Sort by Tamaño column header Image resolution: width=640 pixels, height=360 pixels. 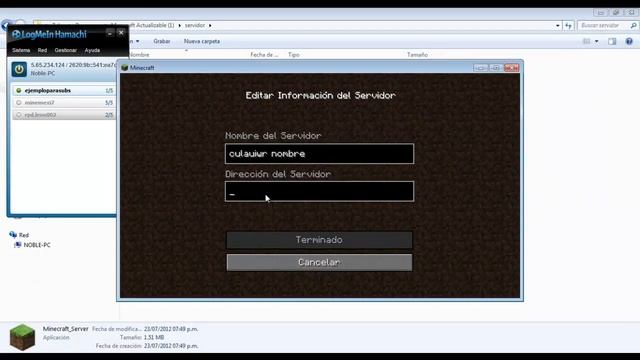pyautogui.click(x=417, y=55)
